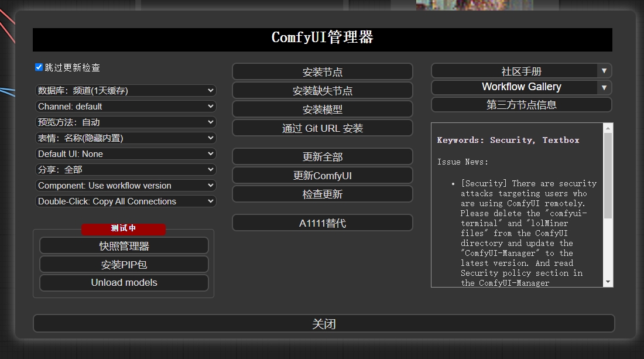
Task: Open the 安装模型 installer
Action: pos(322,109)
